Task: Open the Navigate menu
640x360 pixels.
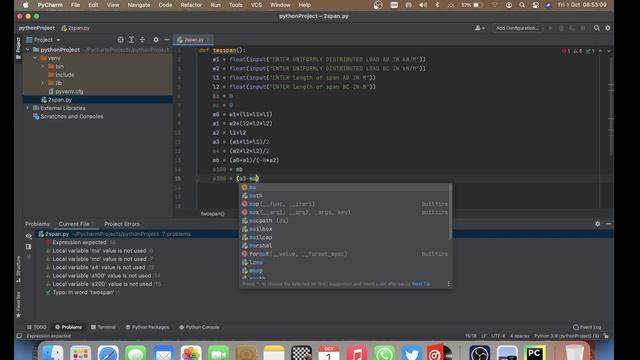Action: [139, 5]
